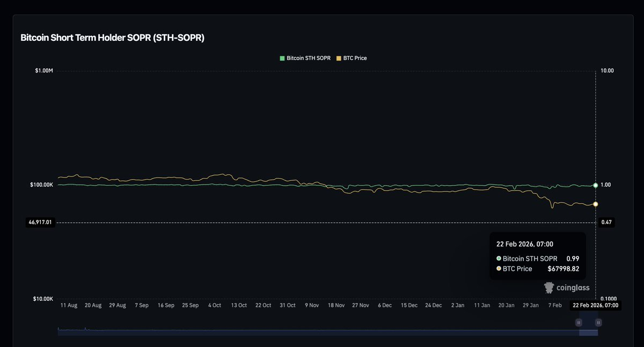The height and width of the screenshot is (347, 644).
Task: Toggle the BTC Price legend label
Action: [x=355, y=58]
